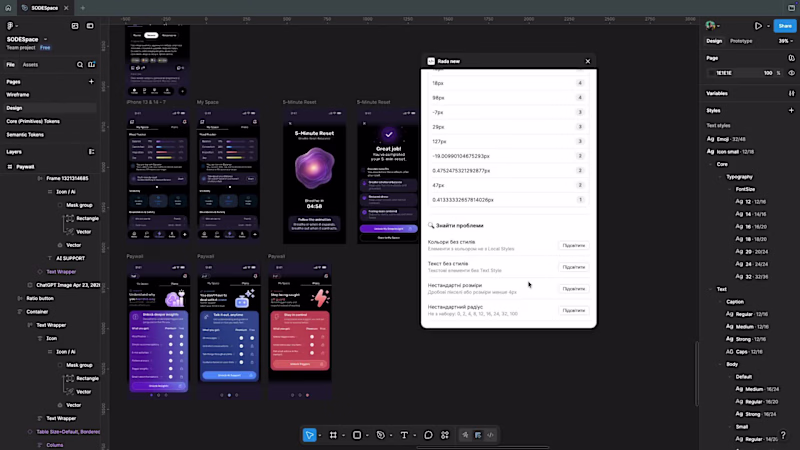
Task: Select the 5-Minute Reset orb frame
Action: click(x=314, y=176)
